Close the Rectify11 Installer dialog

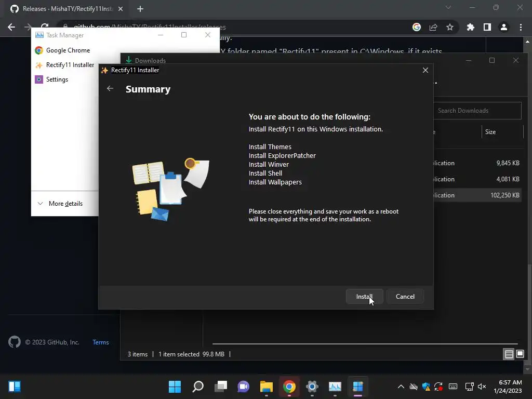point(425,70)
